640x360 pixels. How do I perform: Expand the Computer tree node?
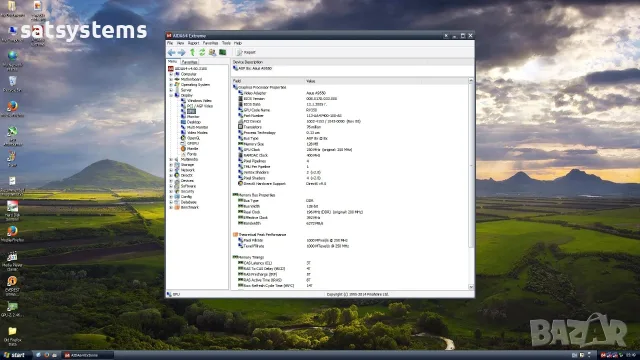coord(171,74)
